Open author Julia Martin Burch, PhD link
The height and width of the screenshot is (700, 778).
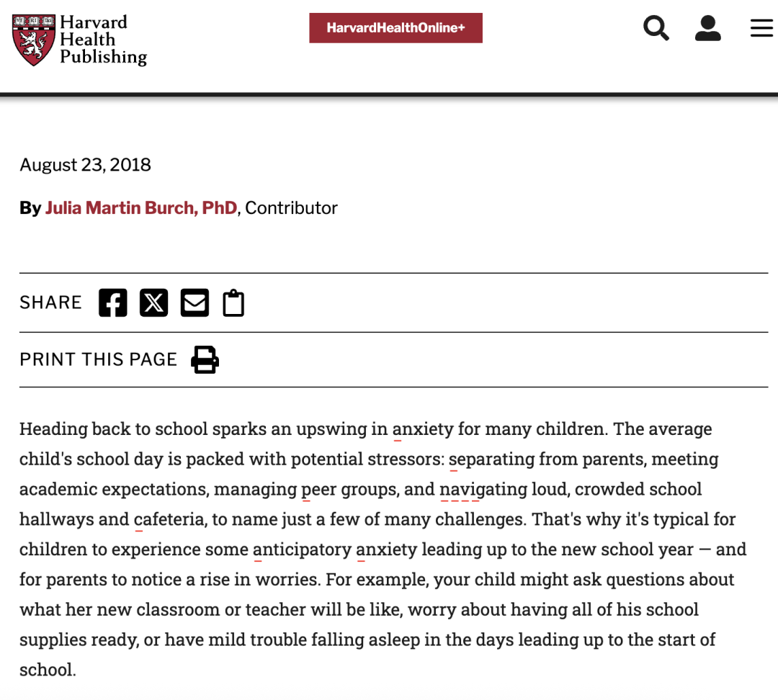pos(141,208)
